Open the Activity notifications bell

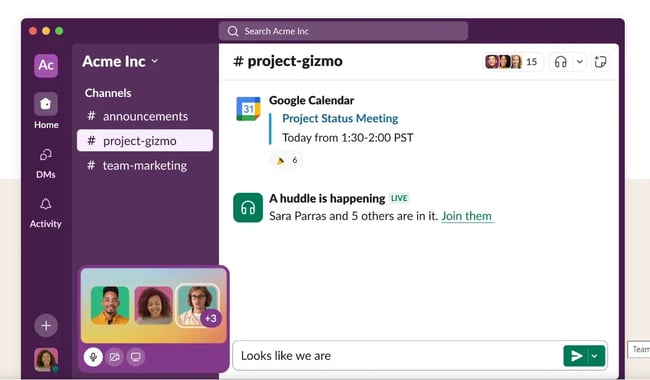click(46, 213)
